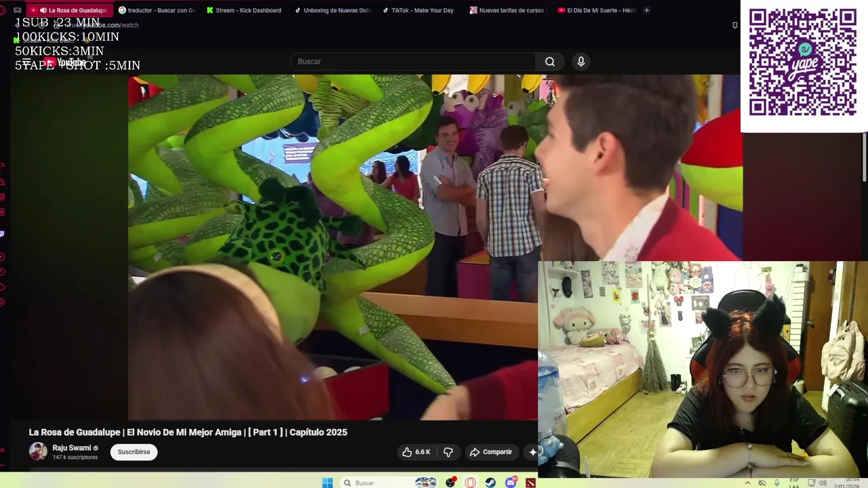Click the magnifier search button on YouTube
Screen dimensions: 868x488
coord(550,62)
